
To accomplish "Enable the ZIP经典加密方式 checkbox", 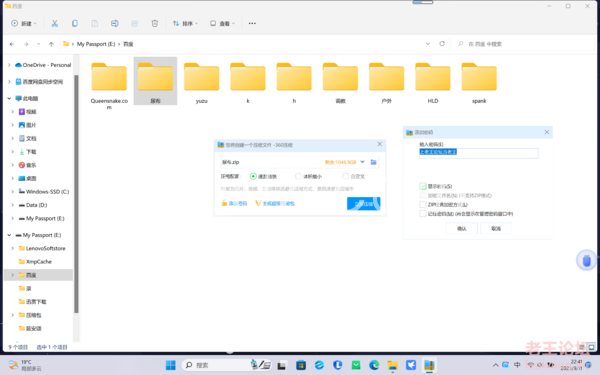I will pyautogui.click(x=423, y=205).
